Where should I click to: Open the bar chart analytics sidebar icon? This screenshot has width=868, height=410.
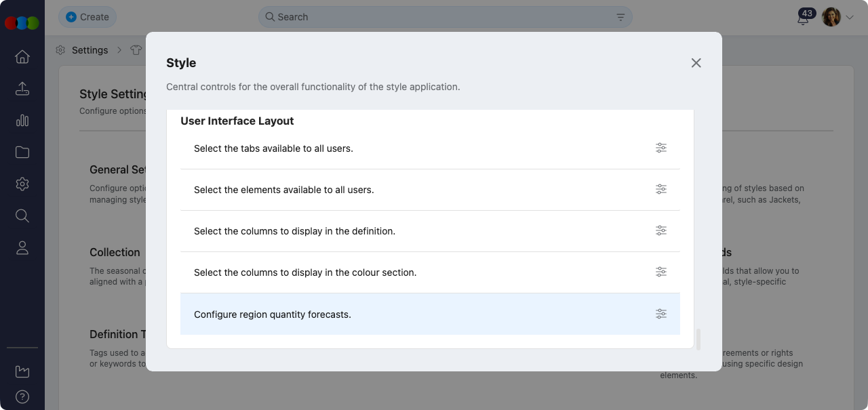[x=22, y=121]
